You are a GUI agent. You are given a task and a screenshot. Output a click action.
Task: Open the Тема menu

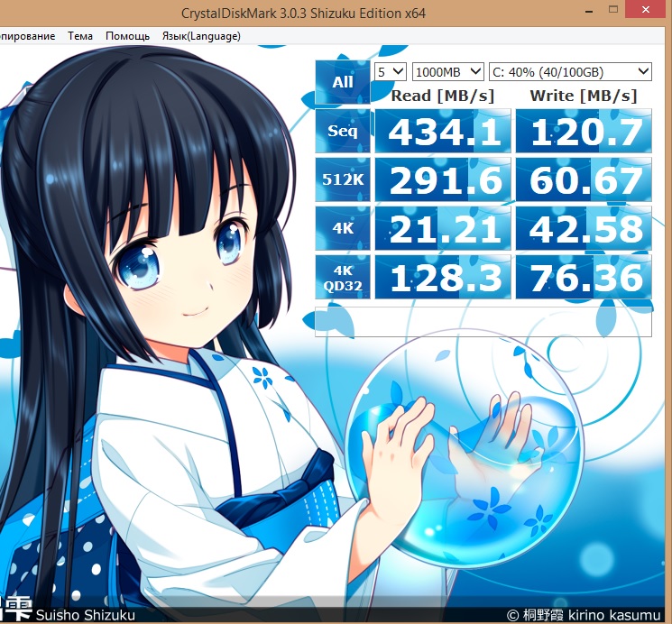[80, 36]
